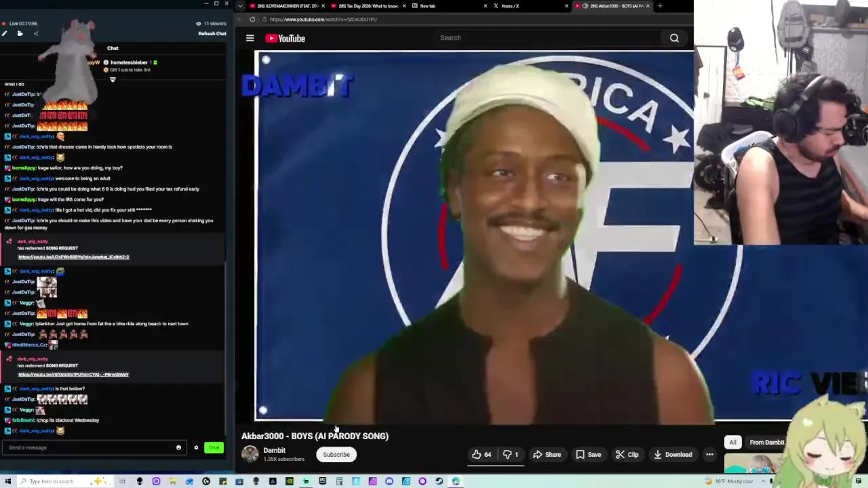Mute the tab via its speaker icon
This screenshot has width=868, height=488.
click(585, 5)
